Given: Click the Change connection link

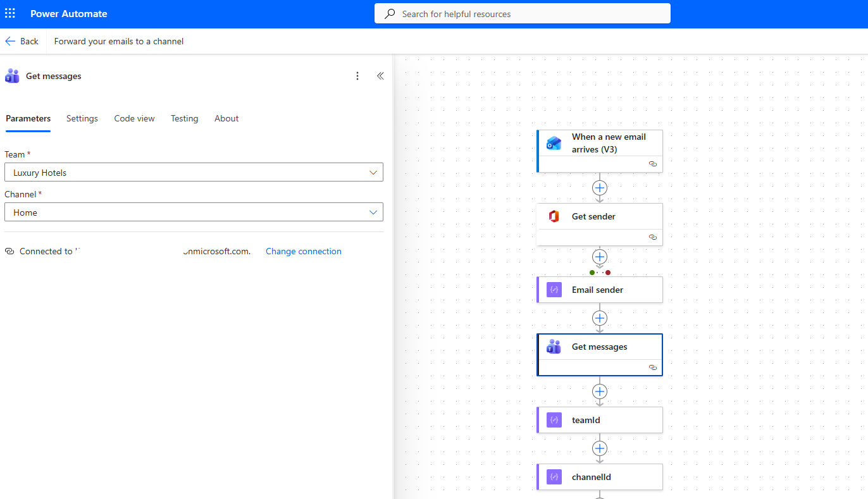Looking at the screenshot, I should (x=303, y=251).
